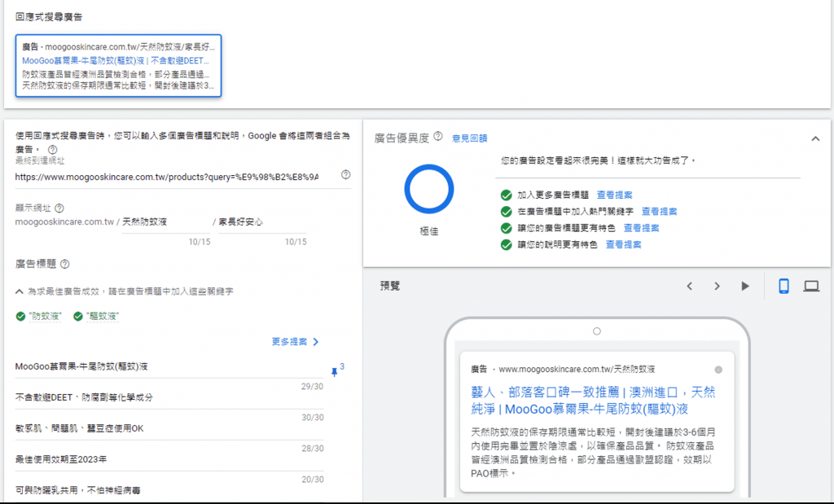Click keyword chip "防蚊液"
This screenshot has height=504, width=834.
46,317
